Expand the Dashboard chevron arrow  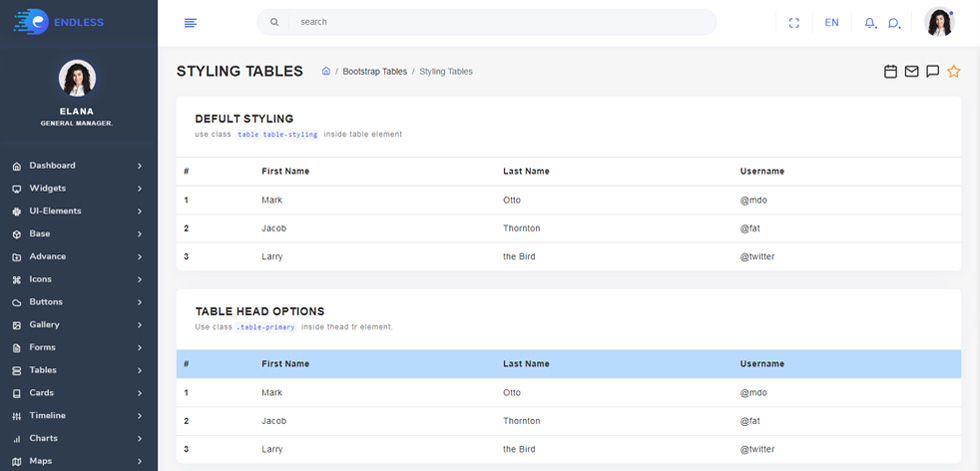139,166
